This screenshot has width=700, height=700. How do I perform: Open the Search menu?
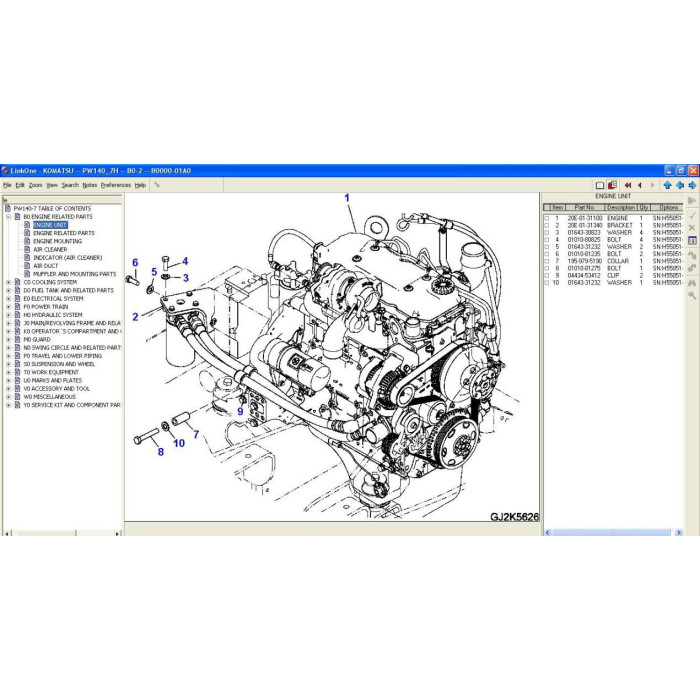point(70,185)
